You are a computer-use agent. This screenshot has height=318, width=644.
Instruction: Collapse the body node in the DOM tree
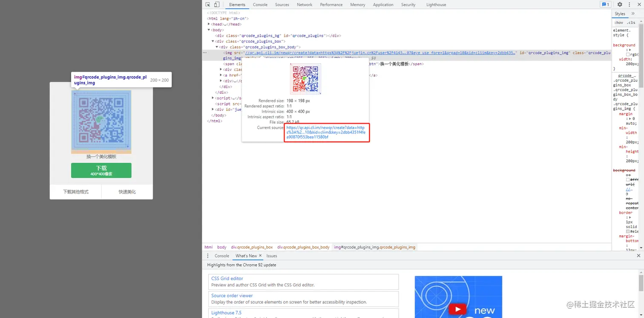tap(209, 30)
